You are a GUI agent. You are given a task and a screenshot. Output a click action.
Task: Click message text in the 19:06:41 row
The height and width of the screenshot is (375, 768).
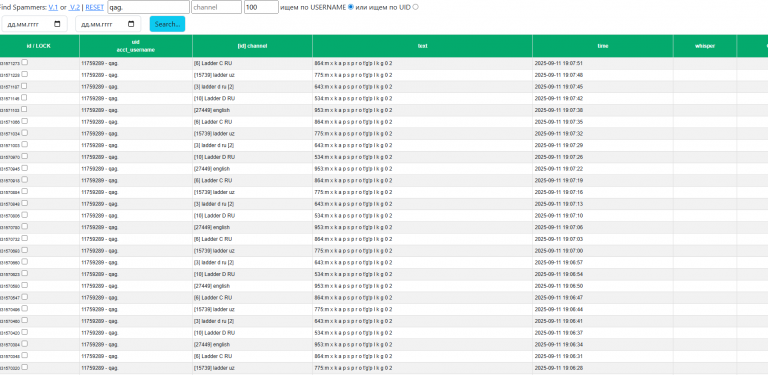tap(353, 321)
